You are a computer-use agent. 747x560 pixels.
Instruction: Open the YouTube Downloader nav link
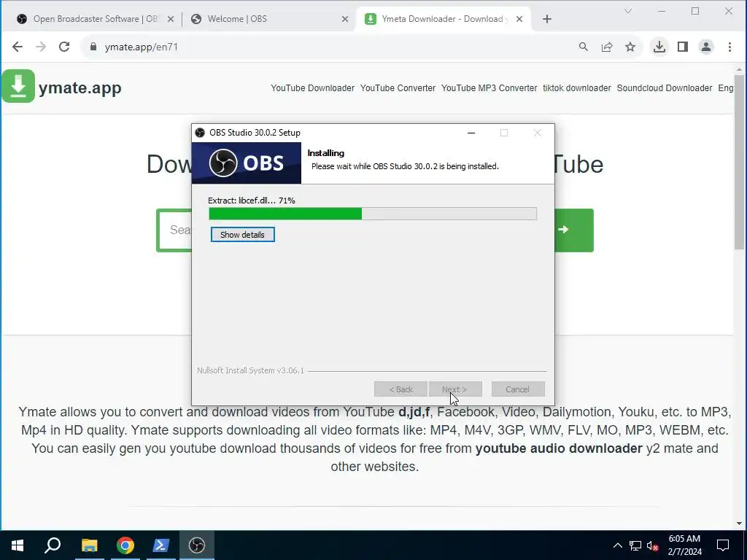[x=312, y=88]
